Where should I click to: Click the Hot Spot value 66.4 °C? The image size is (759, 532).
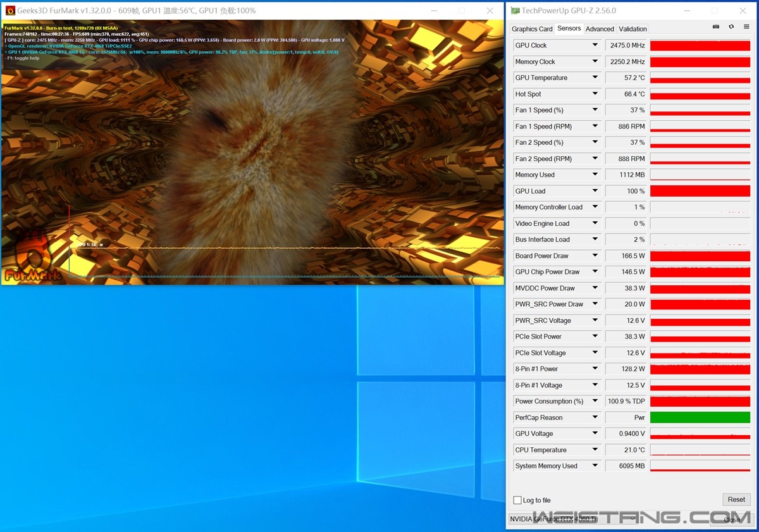point(626,94)
